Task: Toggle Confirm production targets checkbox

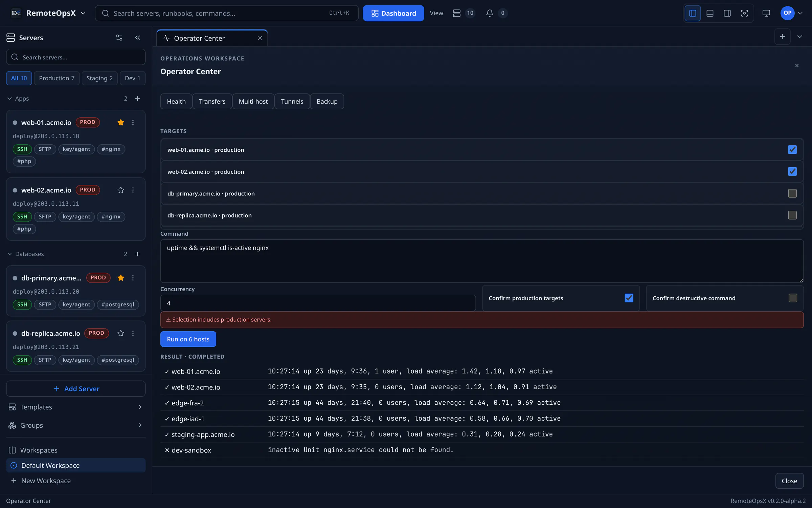Action: tap(629, 298)
